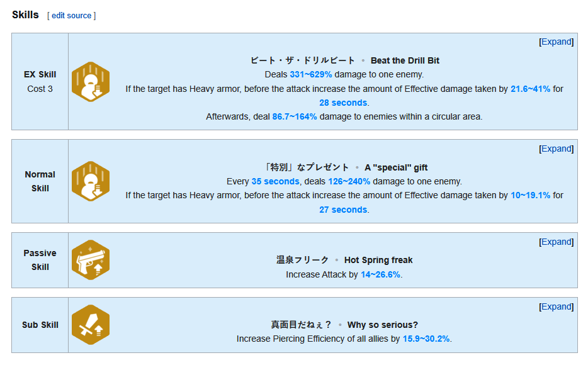Image resolution: width=588 pixels, height=365 pixels.
Task: Click the EX Skill hexagon icon
Action: pos(91,82)
